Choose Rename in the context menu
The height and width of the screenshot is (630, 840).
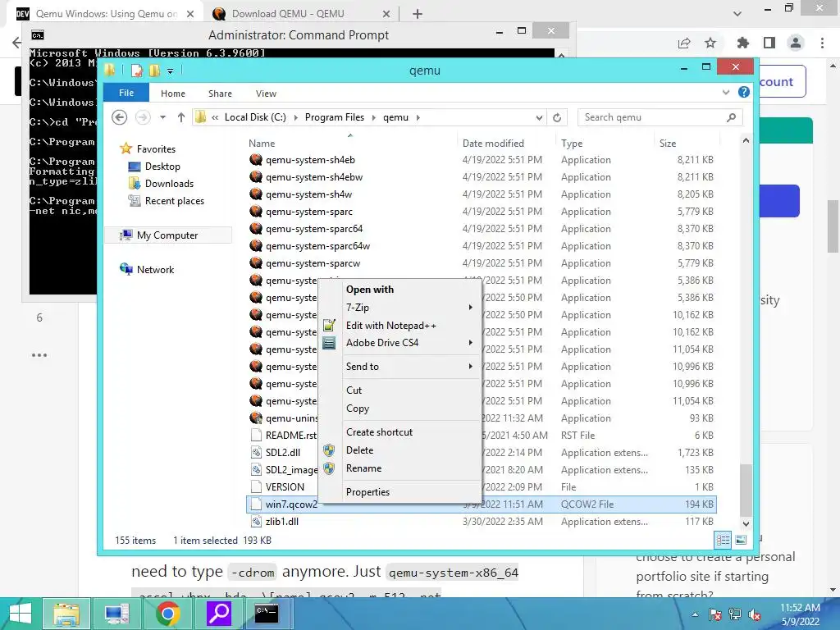click(363, 468)
